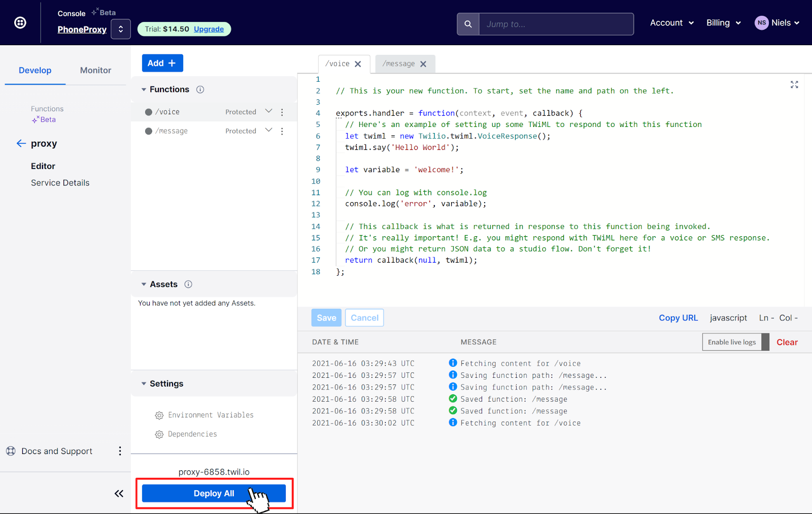Viewport: 812px width, 514px height.
Task: Click the MESSAGE column header
Action: pos(479,342)
